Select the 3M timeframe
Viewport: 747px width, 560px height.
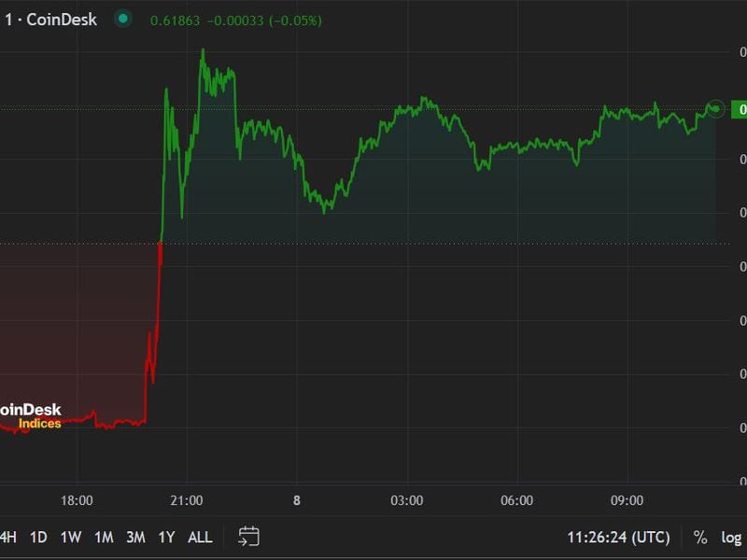(x=136, y=538)
